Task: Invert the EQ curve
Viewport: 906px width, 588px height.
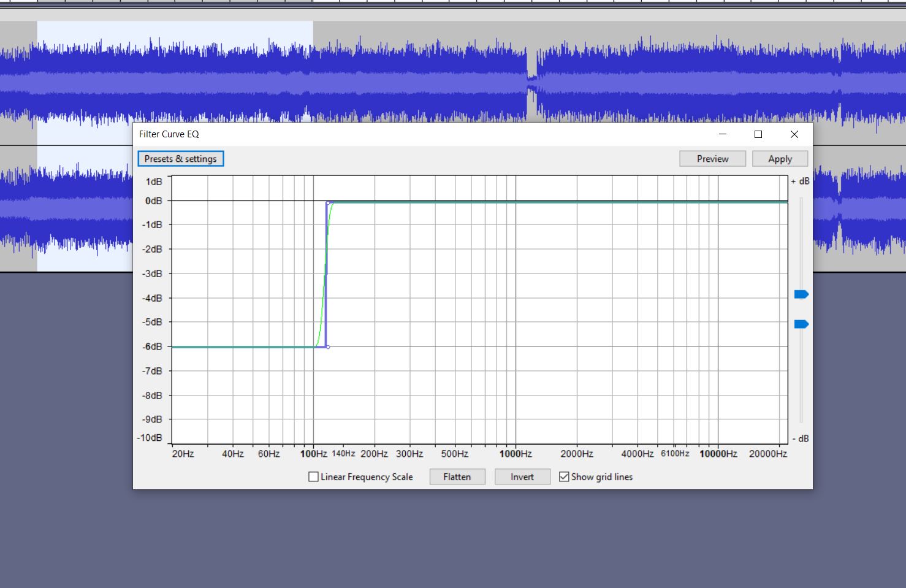Action: click(x=522, y=477)
